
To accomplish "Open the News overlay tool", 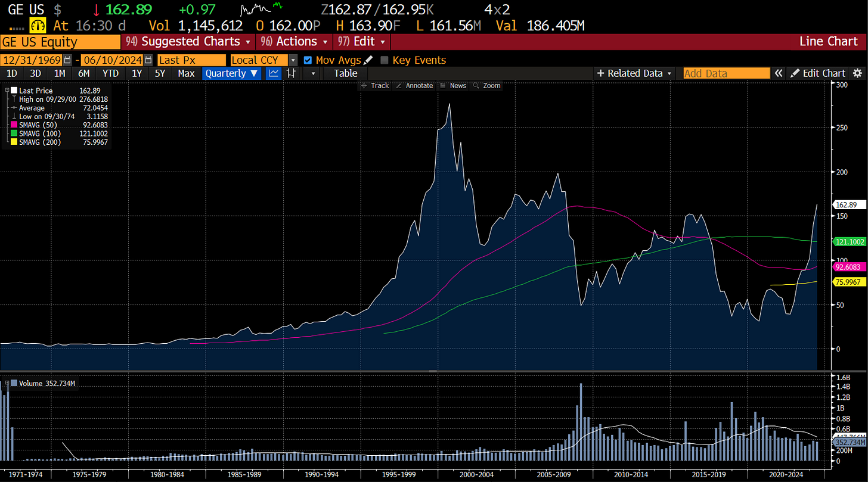I will [x=452, y=86].
